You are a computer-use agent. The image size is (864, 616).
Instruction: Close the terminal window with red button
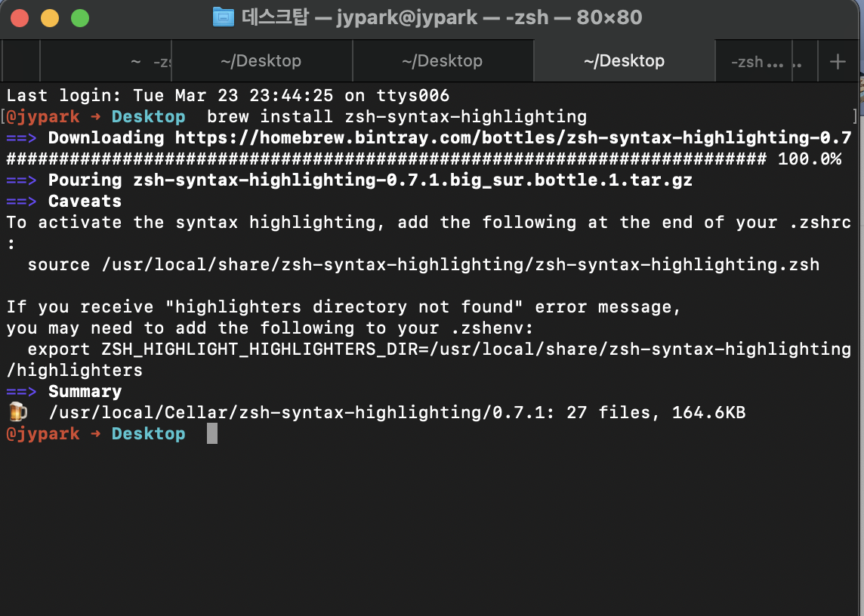(20, 18)
